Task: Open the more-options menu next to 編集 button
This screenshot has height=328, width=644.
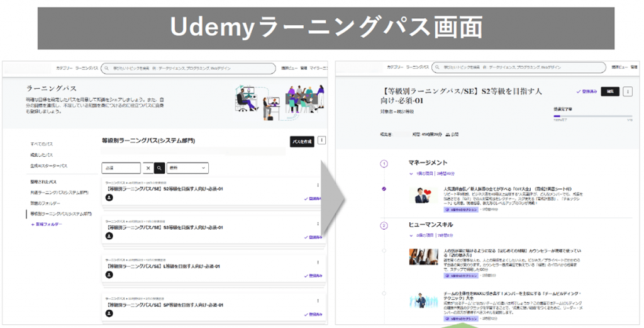Action: (628, 92)
